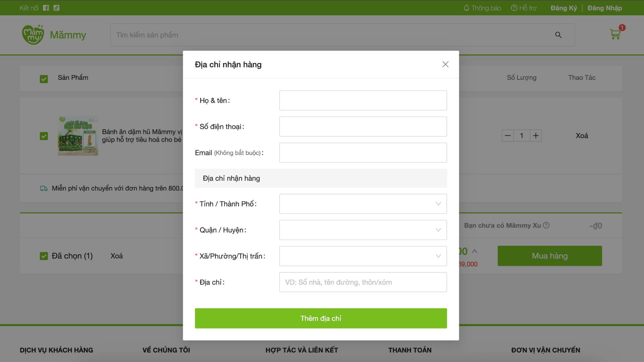Click the Thông báo bell icon
The width and height of the screenshot is (644, 362).
coord(466,8)
